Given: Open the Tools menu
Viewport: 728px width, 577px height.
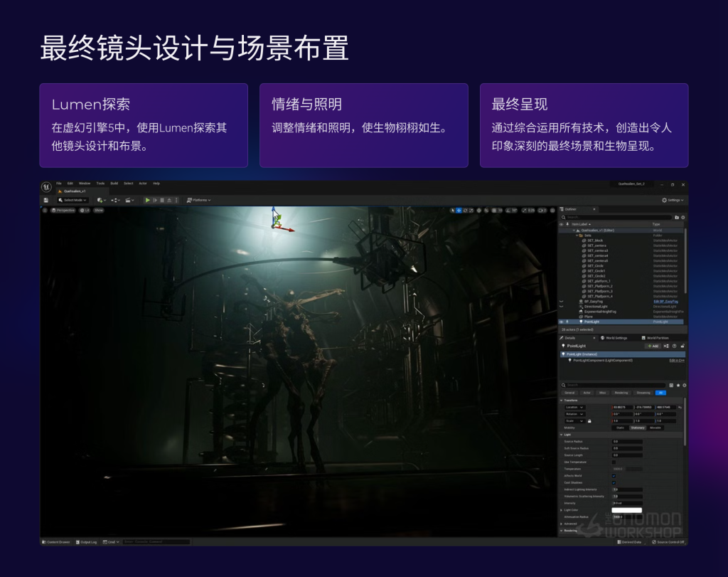Looking at the screenshot, I should pyautogui.click(x=100, y=184).
